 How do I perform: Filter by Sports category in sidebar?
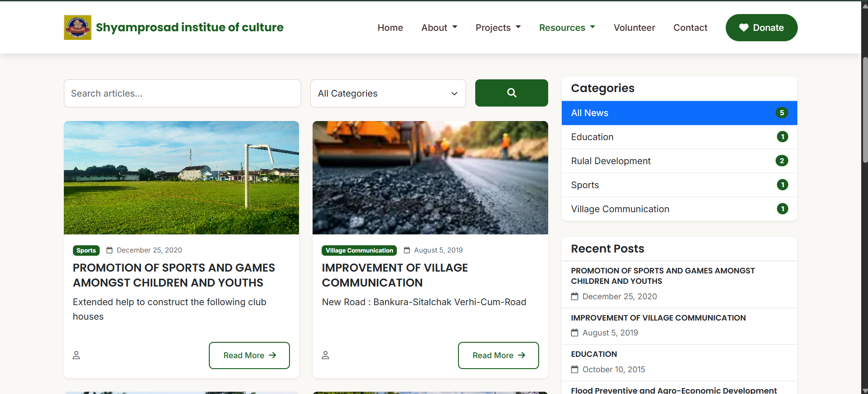click(679, 185)
